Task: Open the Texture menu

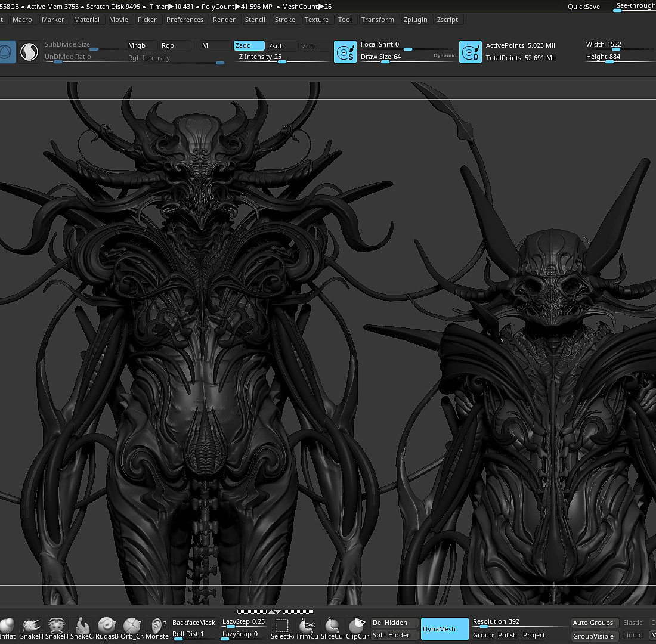Action: click(316, 20)
